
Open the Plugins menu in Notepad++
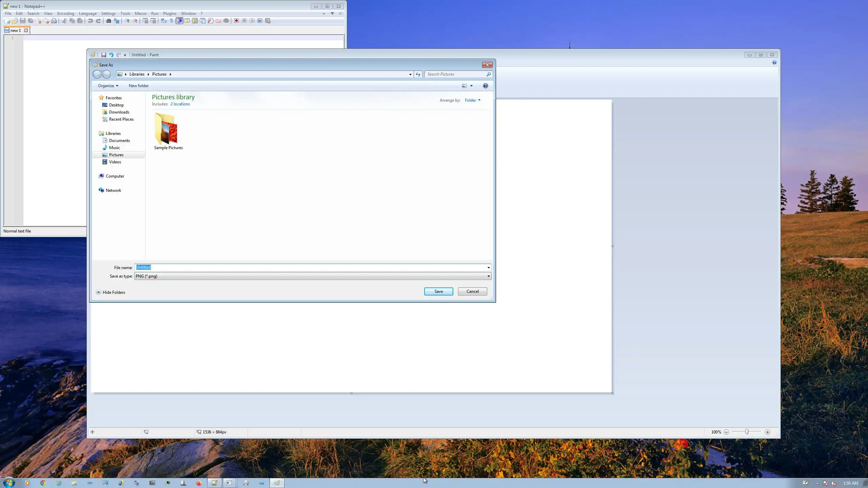coord(169,14)
